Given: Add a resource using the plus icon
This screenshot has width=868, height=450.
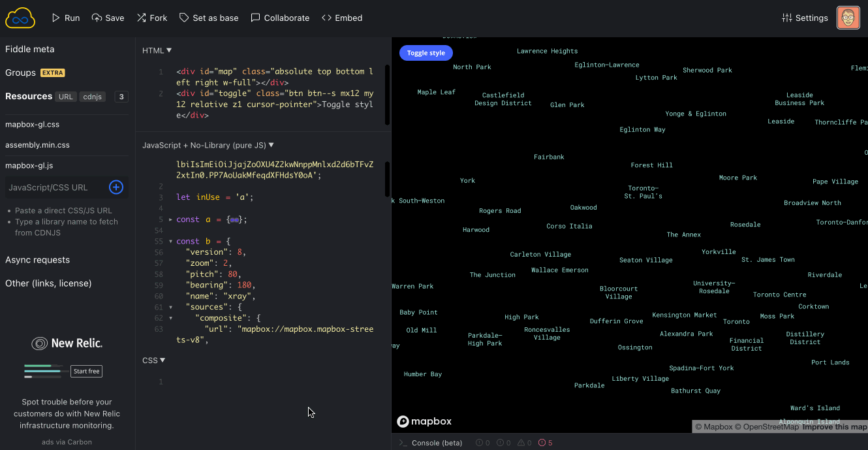Looking at the screenshot, I should click(116, 187).
